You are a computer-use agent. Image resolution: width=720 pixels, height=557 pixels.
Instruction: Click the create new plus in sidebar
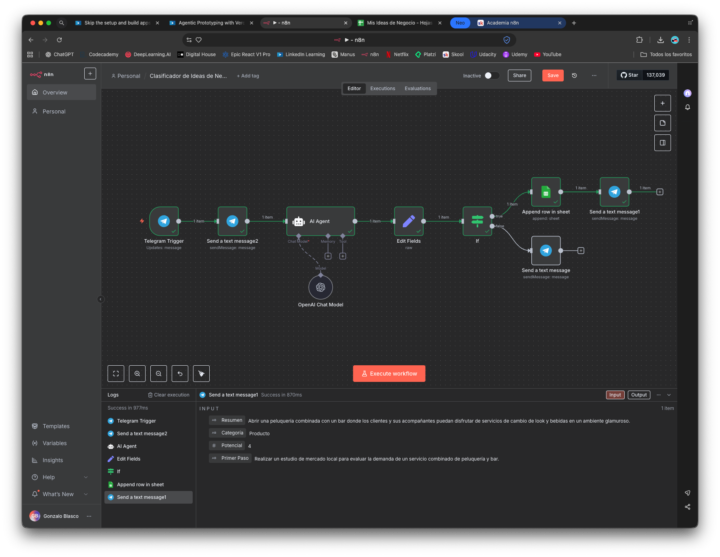pos(90,73)
